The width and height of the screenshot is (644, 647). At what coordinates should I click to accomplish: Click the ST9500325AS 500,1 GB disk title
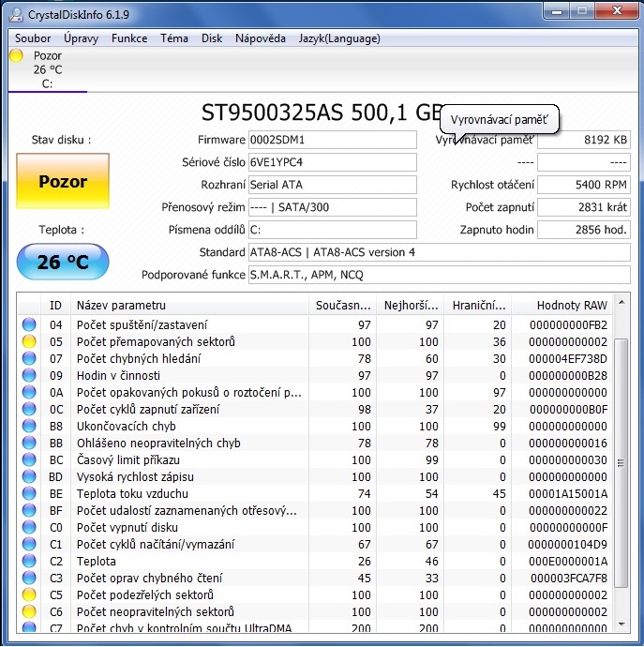(x=321, y=113)
